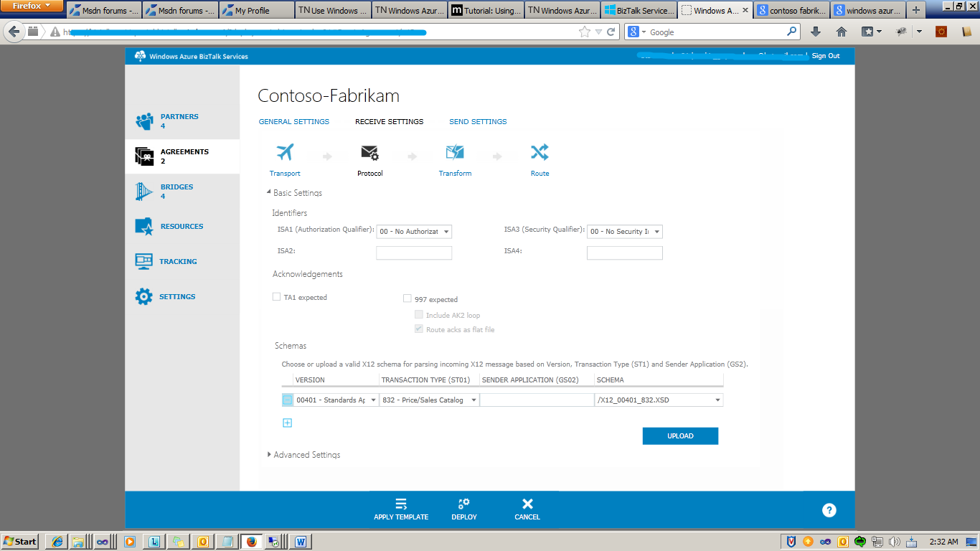Open the Firefox bookmarks menu icon
The width and height of the screenshot is (980, 551).
tap(868, 32)
